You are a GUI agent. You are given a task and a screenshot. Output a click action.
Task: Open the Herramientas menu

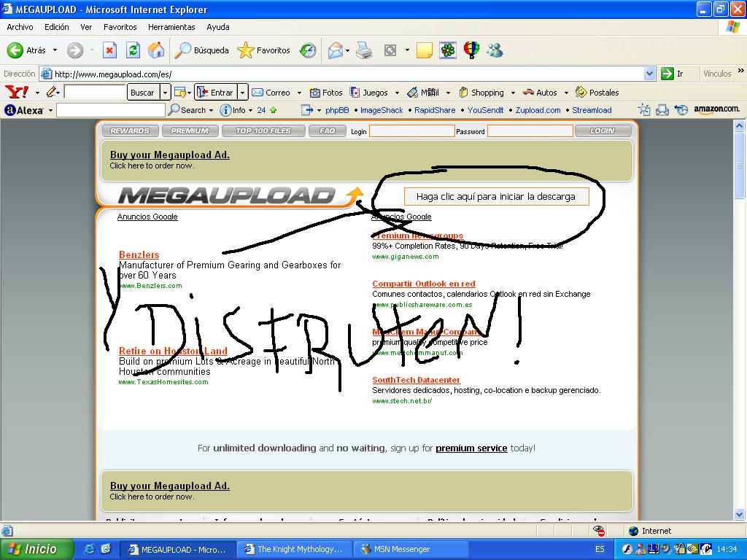tap(171, 27)
